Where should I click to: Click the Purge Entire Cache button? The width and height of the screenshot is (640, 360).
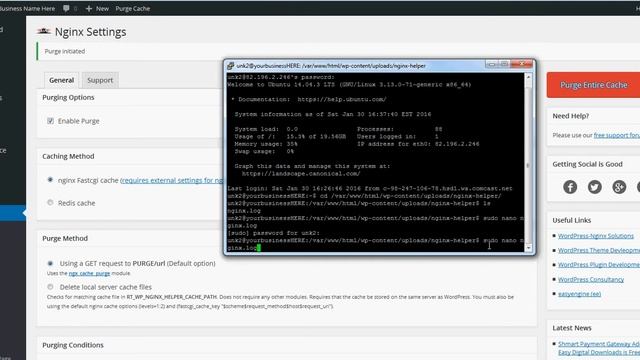click(593, 85)
